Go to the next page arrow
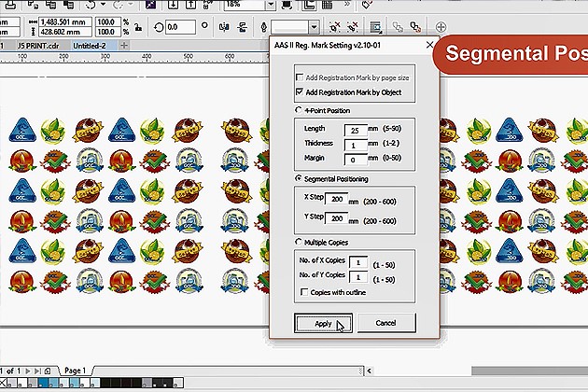Viewport: 588px width, 392px height. (28, 371)
